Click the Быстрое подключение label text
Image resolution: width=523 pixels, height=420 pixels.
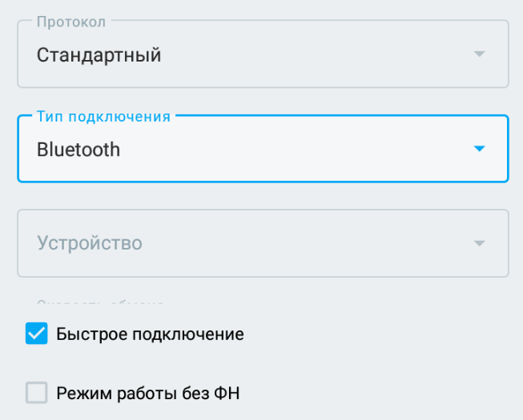pyautogui.click(x=150, y=334)
